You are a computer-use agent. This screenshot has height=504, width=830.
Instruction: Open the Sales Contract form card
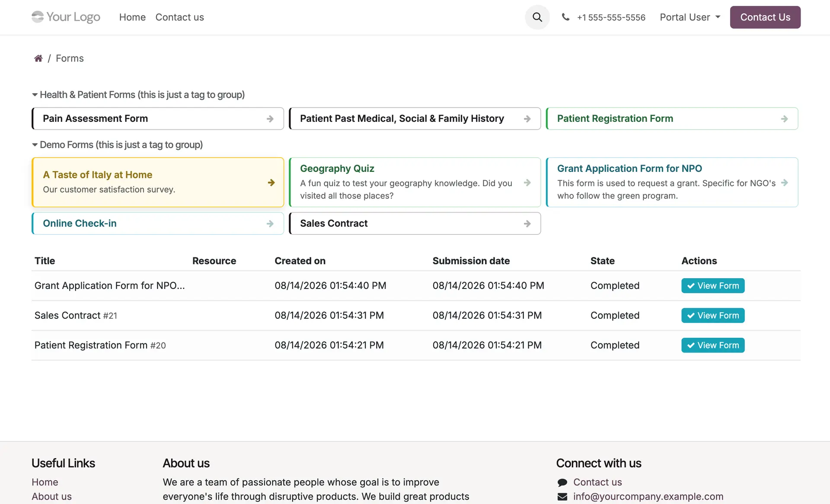point(415,224)
